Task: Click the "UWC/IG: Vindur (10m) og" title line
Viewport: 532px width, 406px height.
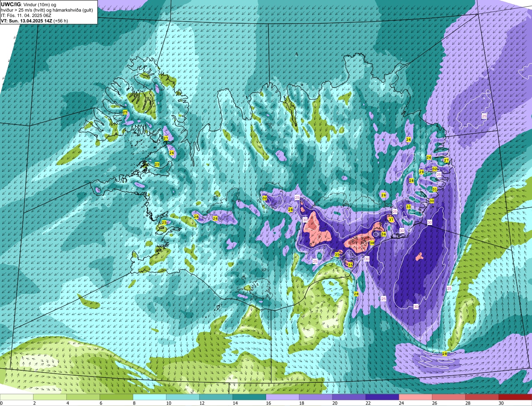Action: tap(28, 4)
